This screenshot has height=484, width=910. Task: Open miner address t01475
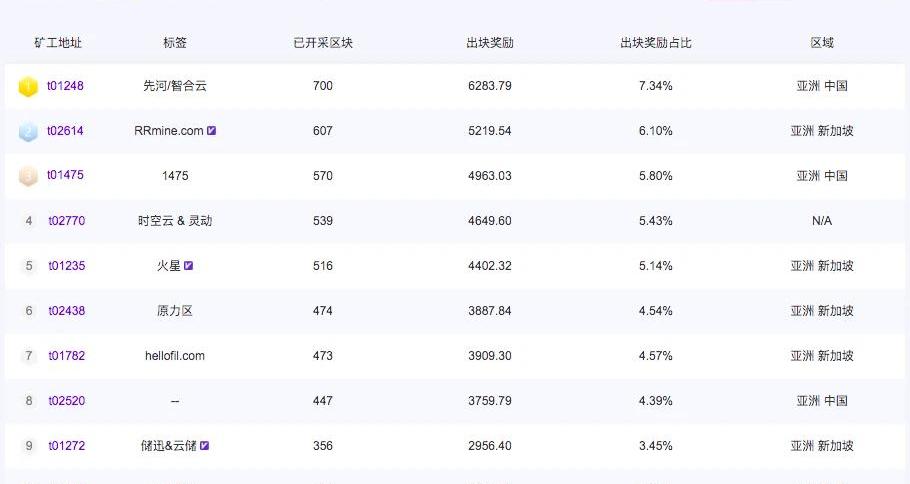point(65,176)
